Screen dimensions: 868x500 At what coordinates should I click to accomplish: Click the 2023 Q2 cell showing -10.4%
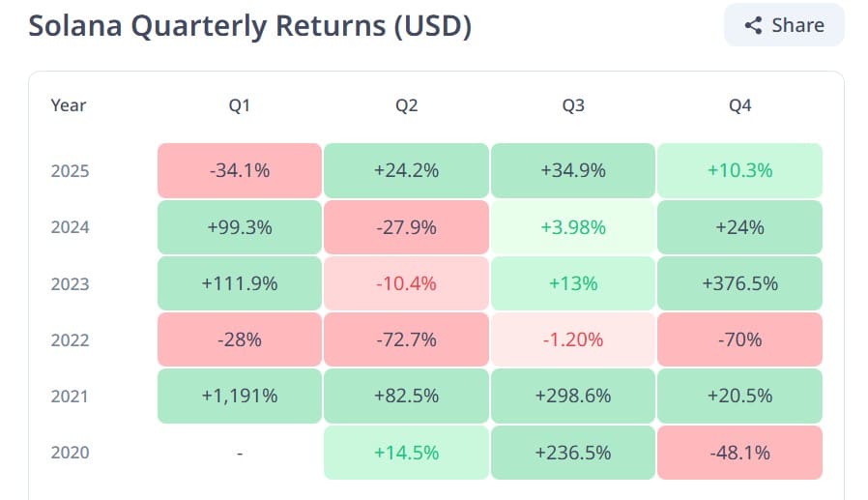click(406, 283)
